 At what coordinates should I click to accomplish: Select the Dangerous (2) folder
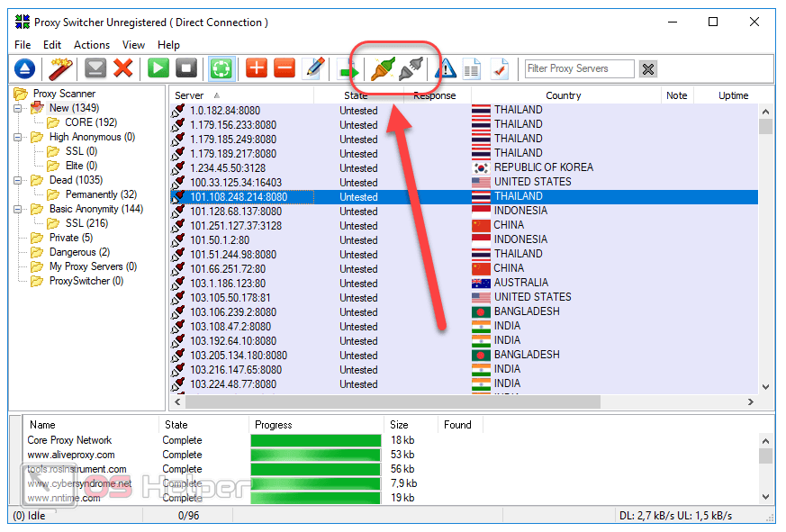pos(79,252)
